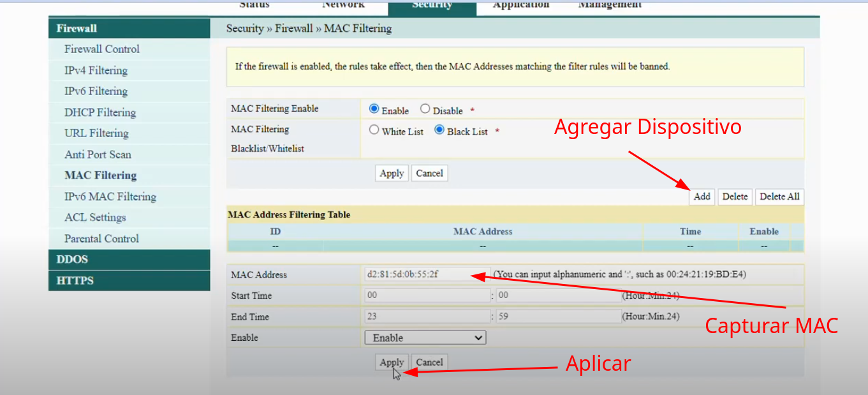The image size is (868, 395).
Task: Open URL Filtering settings
Action: (96, 133)
